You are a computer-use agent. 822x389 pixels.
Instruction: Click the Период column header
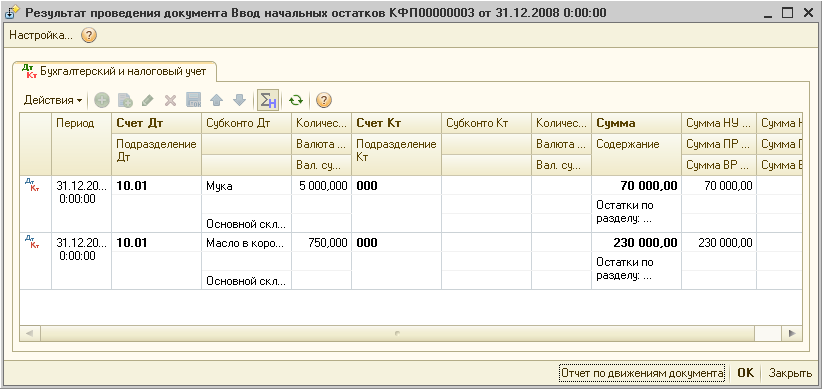(x=82, y=143)
